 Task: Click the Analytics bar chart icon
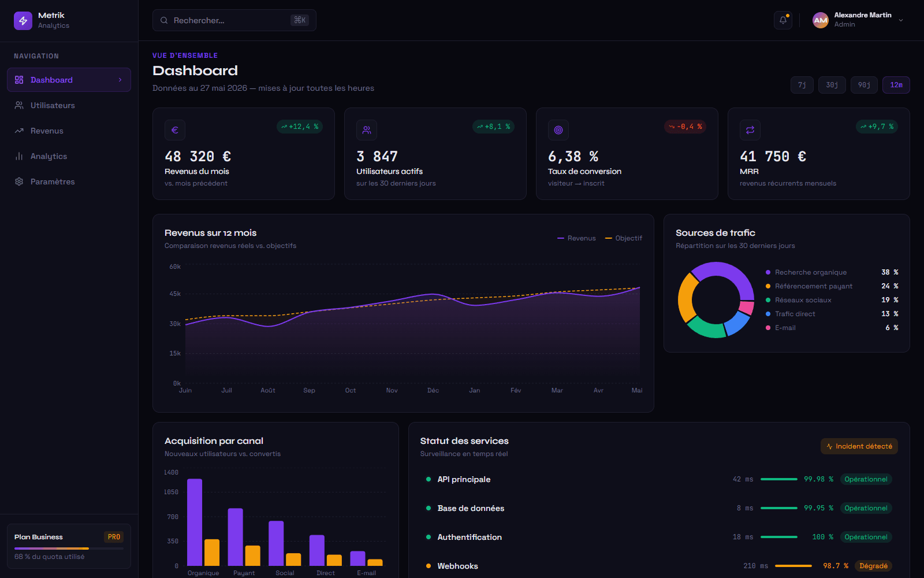pyautogui.click(x=19, y=156)
